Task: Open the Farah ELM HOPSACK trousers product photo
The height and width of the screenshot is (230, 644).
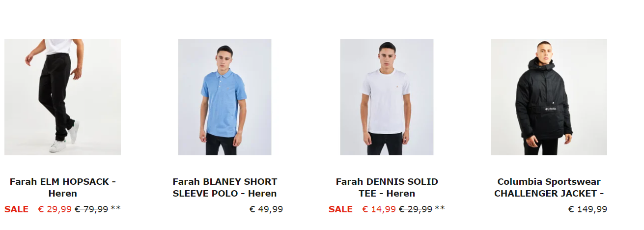Action: [62, 97]
